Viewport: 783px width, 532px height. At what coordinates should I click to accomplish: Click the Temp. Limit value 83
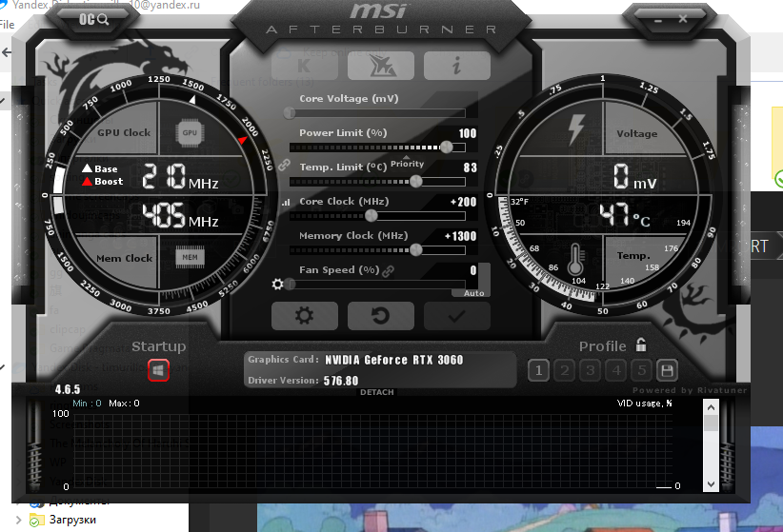point(470,167)
